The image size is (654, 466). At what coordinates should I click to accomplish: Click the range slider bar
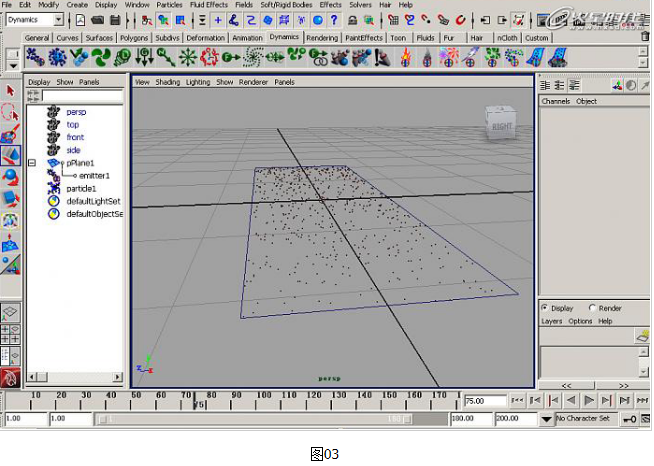click(255, 419)
